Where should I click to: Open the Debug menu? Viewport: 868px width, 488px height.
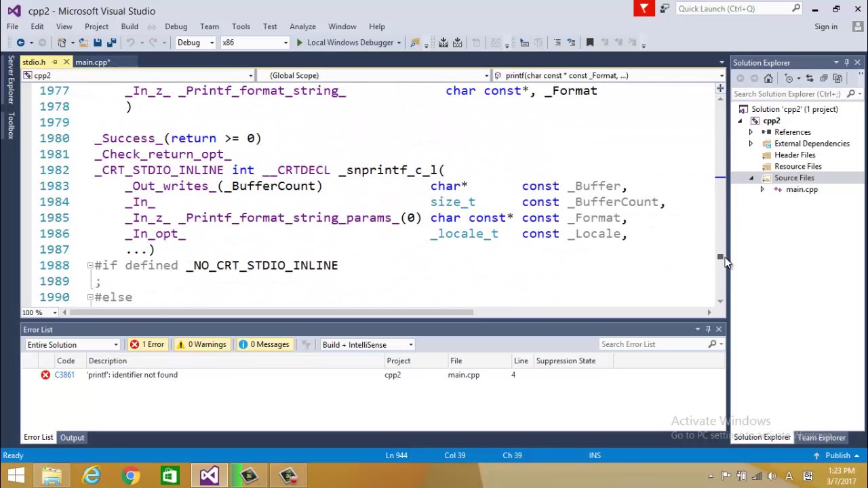(x=176, y=26)
